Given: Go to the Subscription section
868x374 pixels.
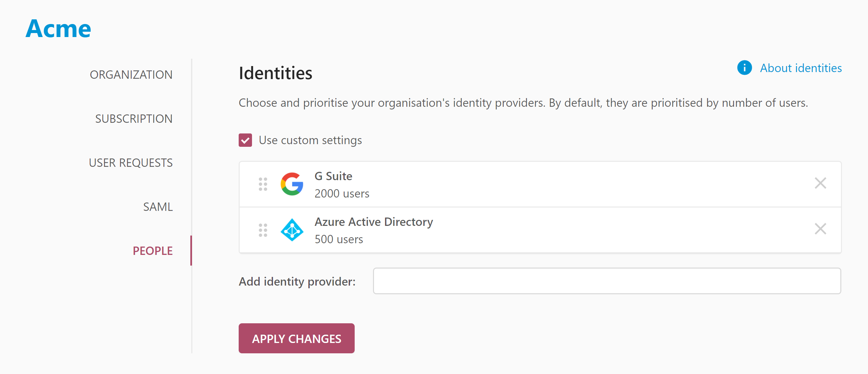Looking at the screenshot, I should coord(134,119).
